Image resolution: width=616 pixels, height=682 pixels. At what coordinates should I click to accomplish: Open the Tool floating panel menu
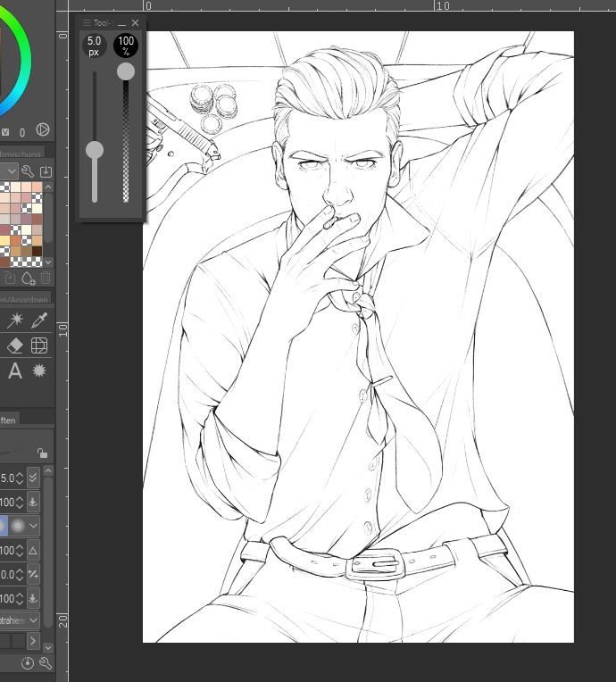(x=87, y=22)
